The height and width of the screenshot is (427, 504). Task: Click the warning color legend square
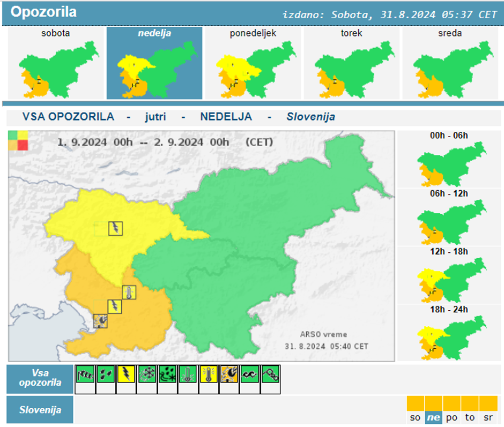coord(18,140)
